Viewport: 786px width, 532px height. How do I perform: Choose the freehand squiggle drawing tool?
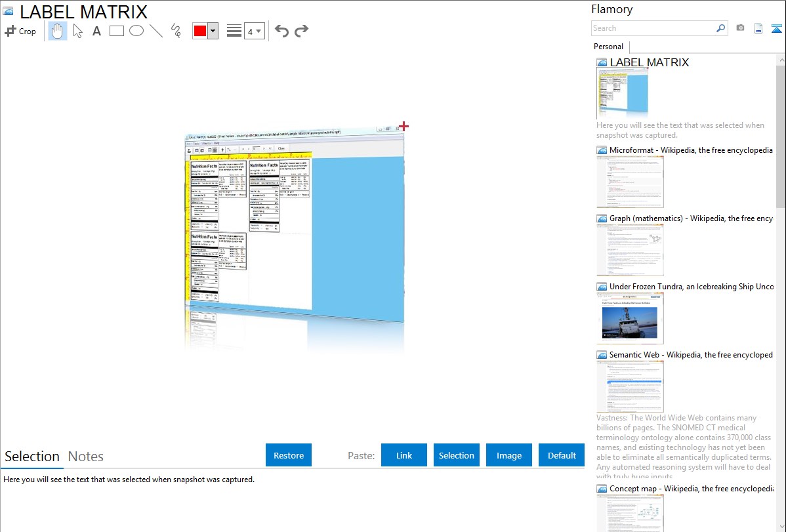click(x=176, y=31)
